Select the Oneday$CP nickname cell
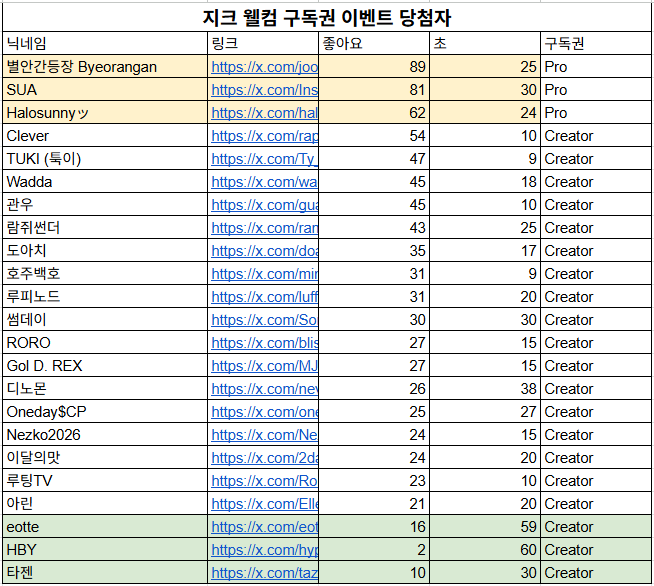The height and width of the screenshot is (586, 654). 105,411
